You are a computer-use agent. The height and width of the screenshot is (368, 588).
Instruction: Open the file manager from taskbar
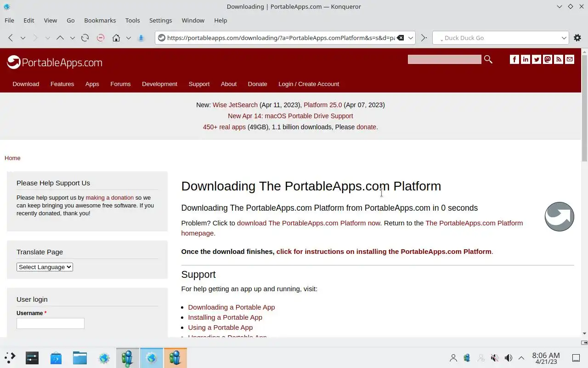[x=80, y=357]
